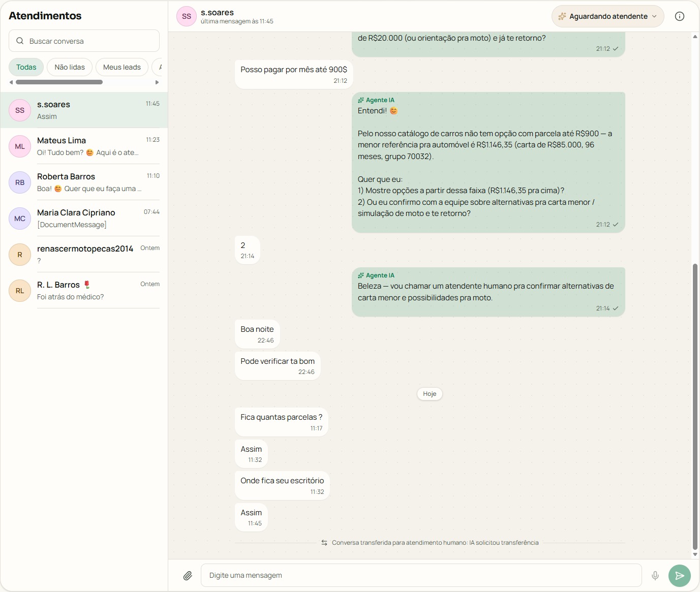Open the Aguardando atendente status dropdown
Image resolution: width=700 pixels, height=592 pixels.
click(x=607, y=16)
